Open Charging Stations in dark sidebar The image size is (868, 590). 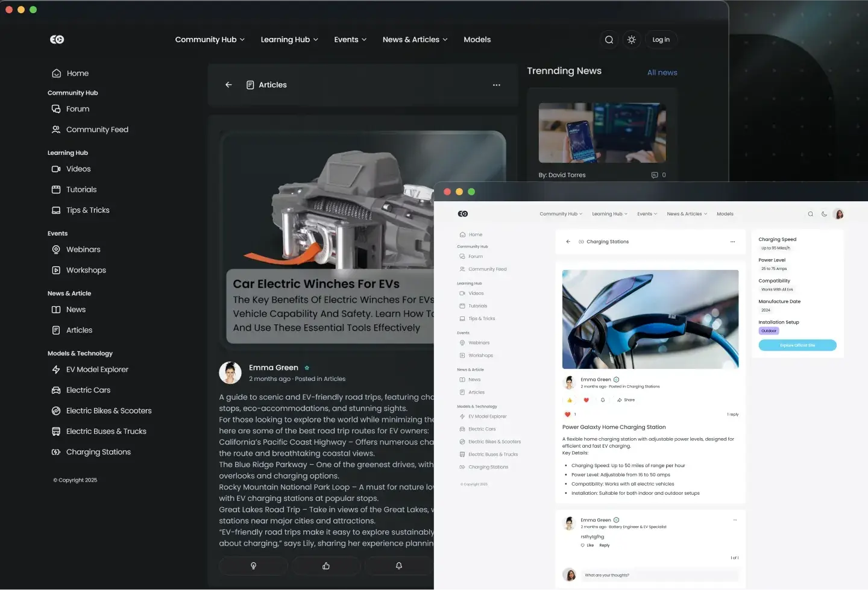tap(91, 452)
